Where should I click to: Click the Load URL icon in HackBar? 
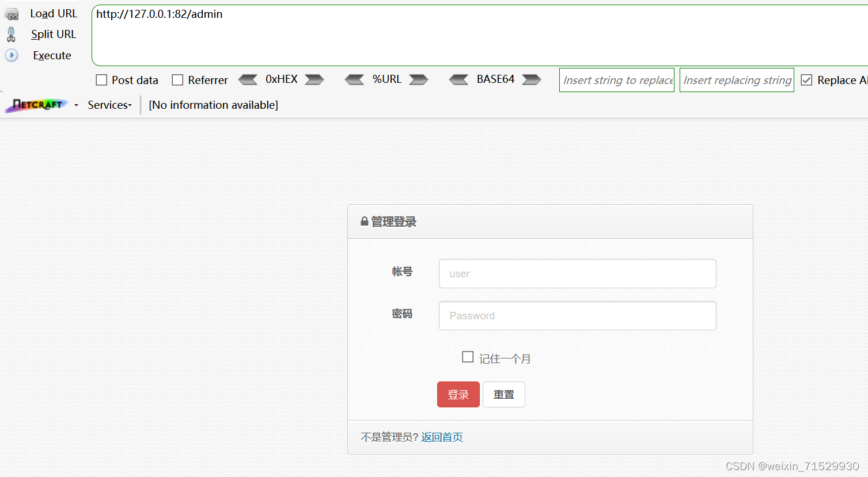pos(12,13)
